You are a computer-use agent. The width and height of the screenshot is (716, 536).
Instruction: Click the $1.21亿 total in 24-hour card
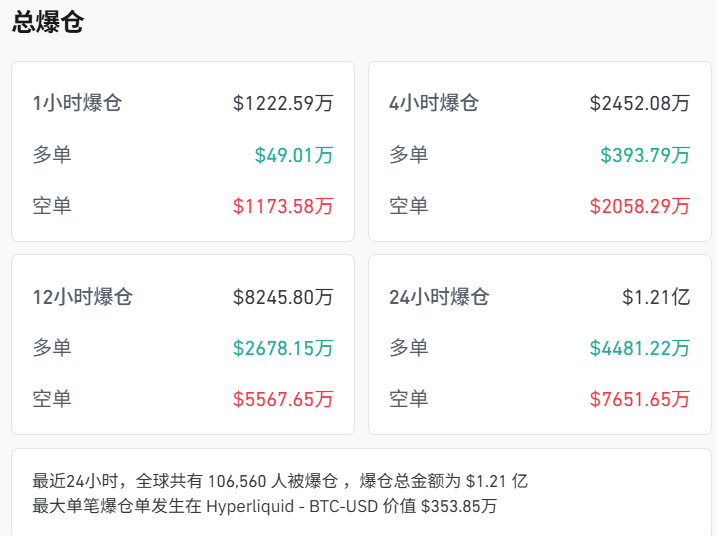point(656,297)
